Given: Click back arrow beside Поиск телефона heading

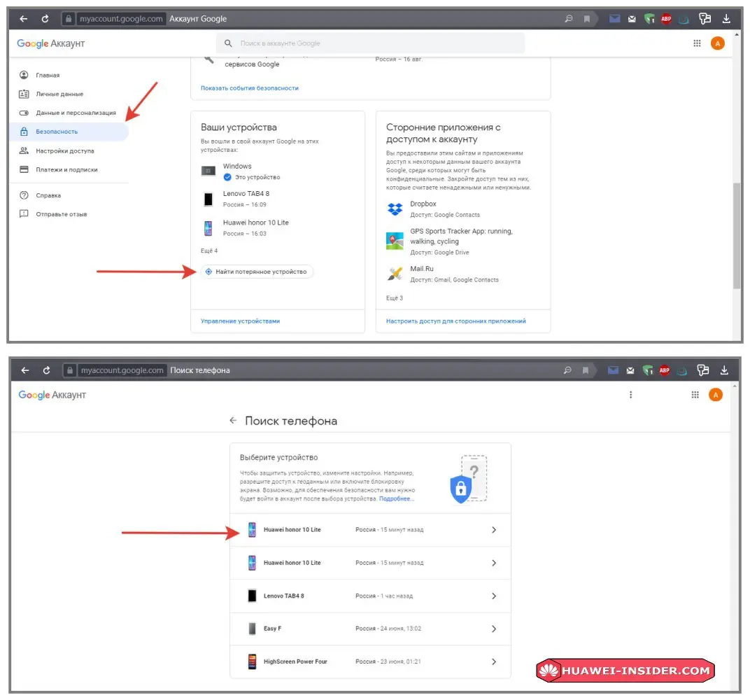Looking at the screenshot, I should click(x=233, y=421).
